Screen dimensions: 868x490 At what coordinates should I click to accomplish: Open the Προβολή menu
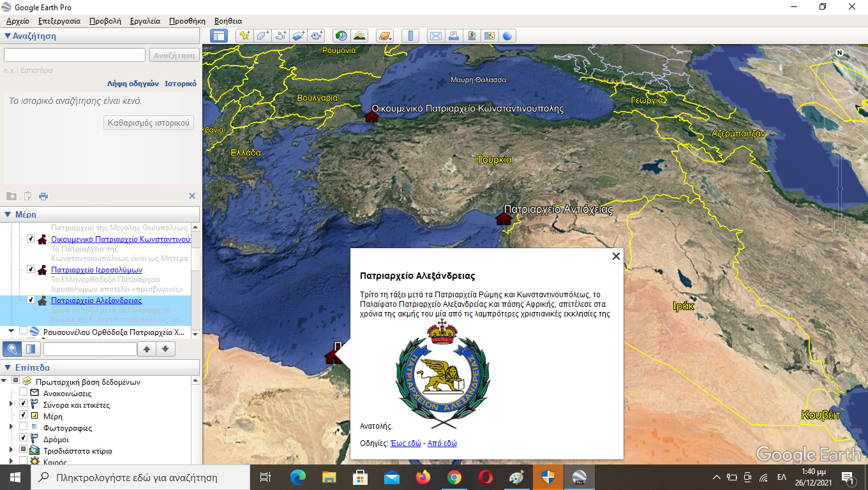[105, 21]
